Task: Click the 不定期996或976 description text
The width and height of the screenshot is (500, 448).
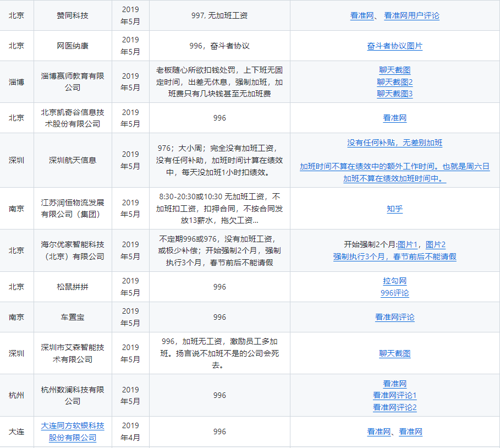Action: pos(219,250)
